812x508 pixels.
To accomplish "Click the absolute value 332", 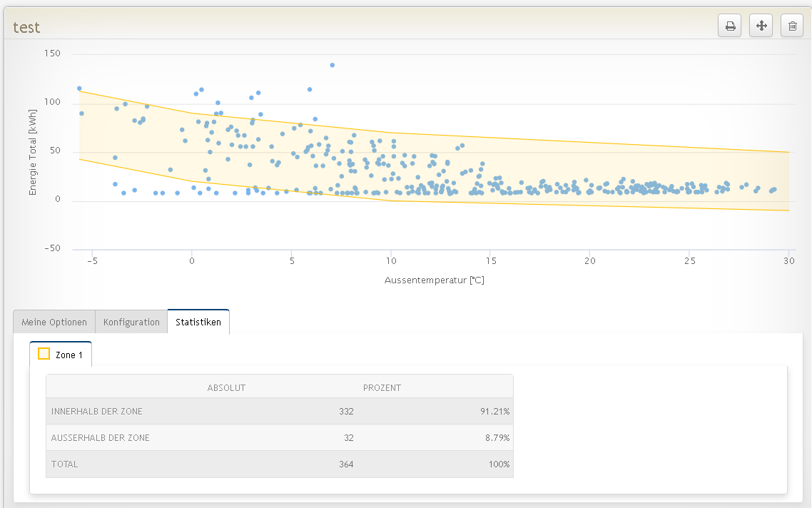I will 347,412.
